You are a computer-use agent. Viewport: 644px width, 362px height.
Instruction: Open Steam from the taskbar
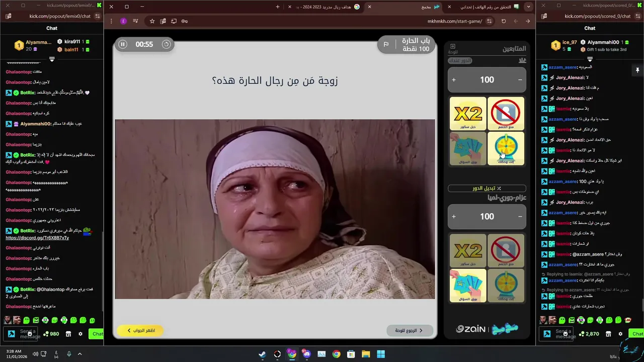point(262,354)
